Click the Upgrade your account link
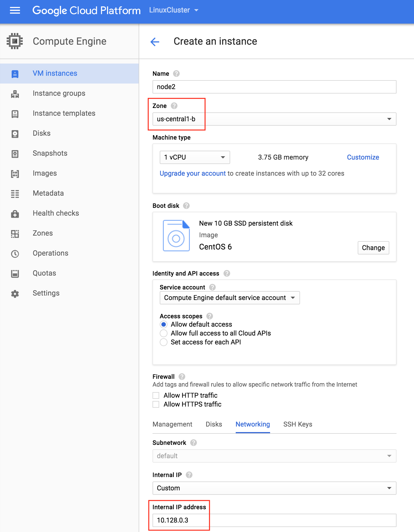Screen dimensions: 414x532 click(x=193, y=173)
